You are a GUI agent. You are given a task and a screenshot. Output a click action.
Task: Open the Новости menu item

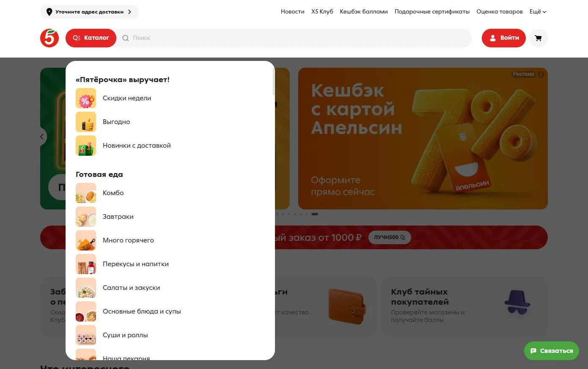[x=293, y=12]
